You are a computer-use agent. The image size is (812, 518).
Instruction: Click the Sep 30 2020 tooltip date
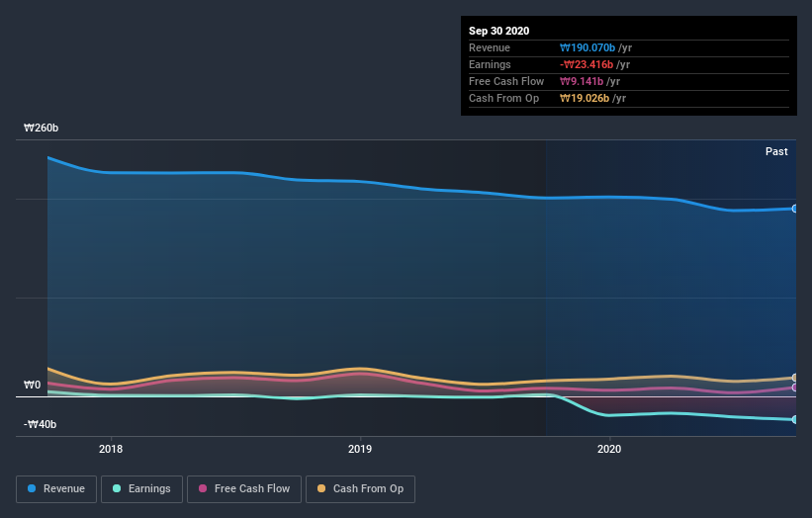pyautogui.click(x=499, y=31)
